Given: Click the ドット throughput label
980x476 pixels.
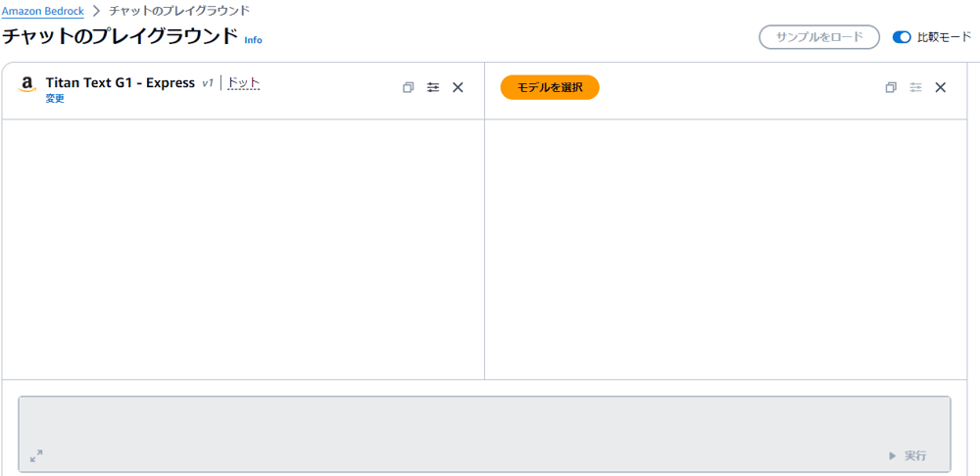Looking at the screenshot, I should click(243, 83).
